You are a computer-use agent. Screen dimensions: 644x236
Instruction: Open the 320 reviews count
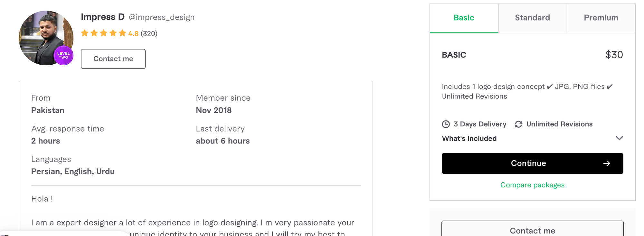pyautogui.click(x=149, y=33)
